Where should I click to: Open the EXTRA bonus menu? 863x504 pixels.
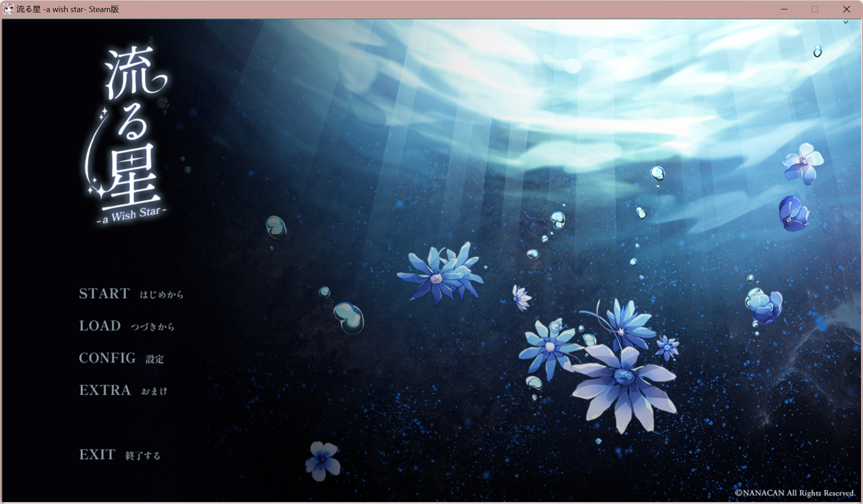(105, 390)
